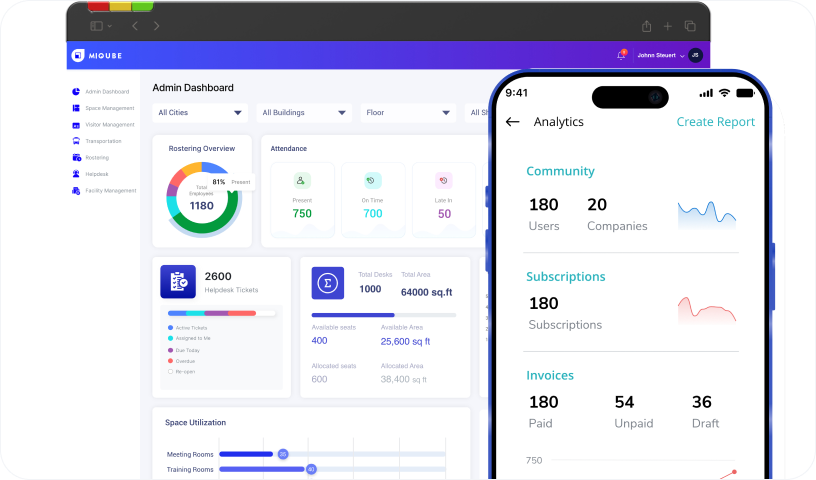This screenshot has height=480, width=816.
Task: Open a new browser tab with plus
Action: pos(668,26)
